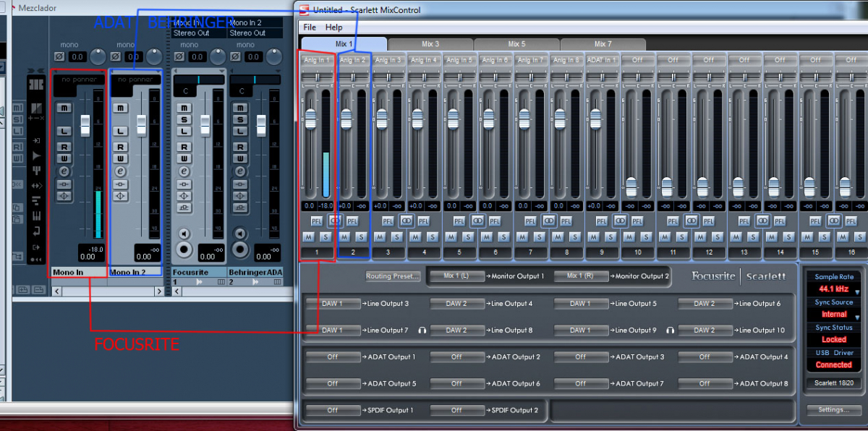Open input source dropdown for ADAT In 1 channel

[x=602, y=60]
